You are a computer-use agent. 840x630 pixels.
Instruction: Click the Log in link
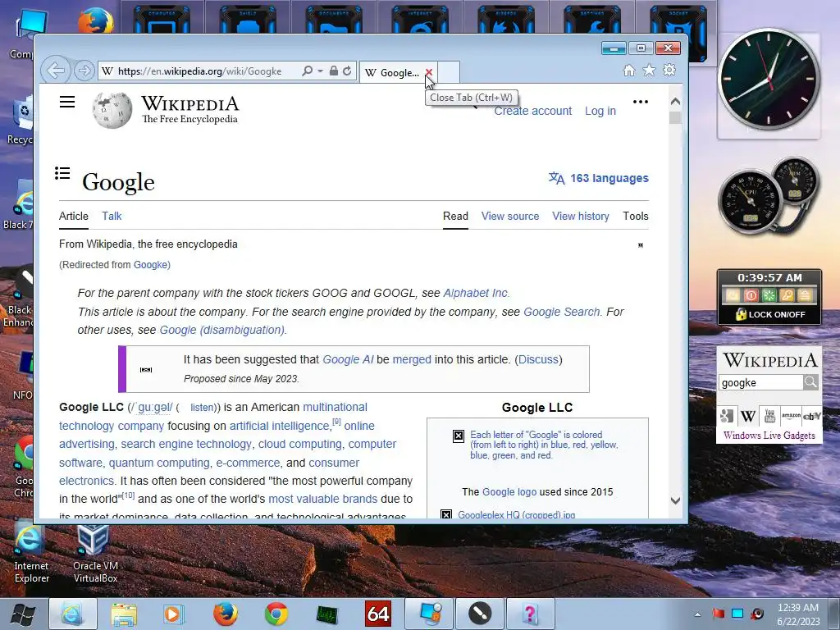[x=600, y=111]
